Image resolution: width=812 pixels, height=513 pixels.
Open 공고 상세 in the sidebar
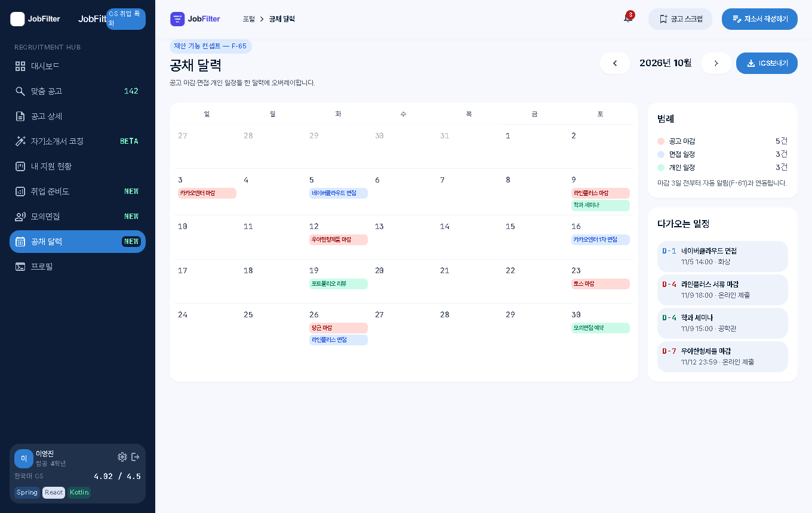pyautogui.click(x=78, y=116)
